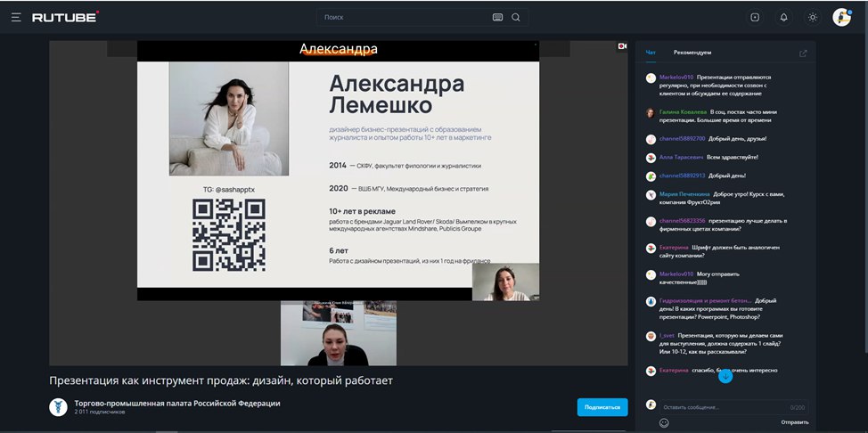Click the channel avatar below the video
The width and height of the screenshot is (868, 433).
click(x=58, y=407)
